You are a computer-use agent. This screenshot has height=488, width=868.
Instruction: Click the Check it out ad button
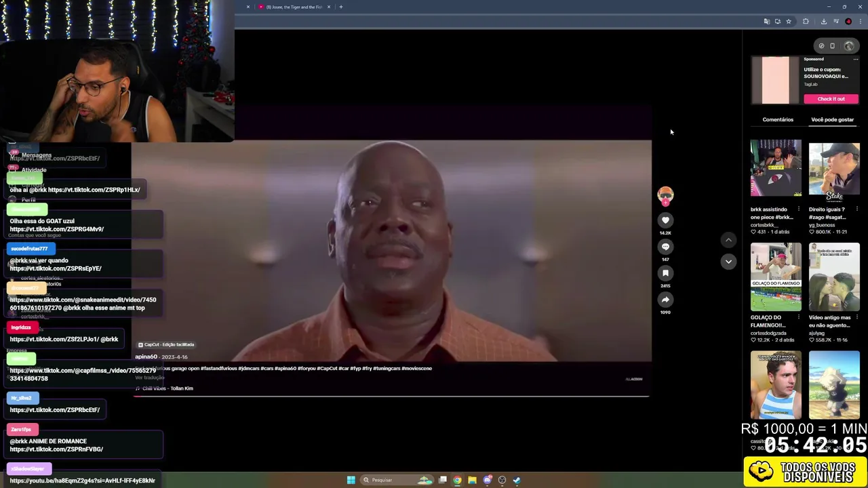(831, 99)
